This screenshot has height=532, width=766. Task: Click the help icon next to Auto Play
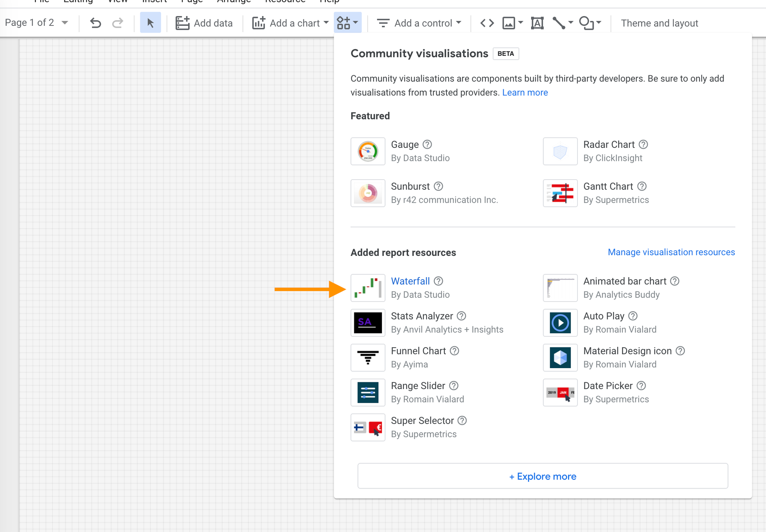pos(633,316)
